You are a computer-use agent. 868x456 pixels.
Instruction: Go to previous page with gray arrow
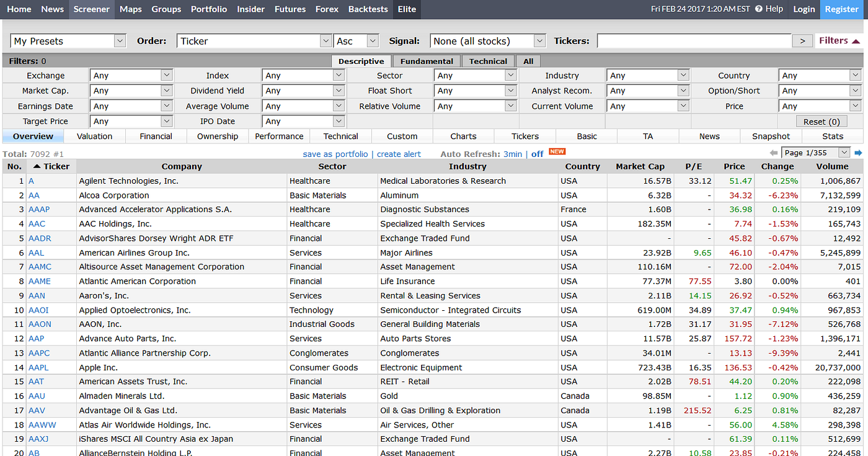(x=773, y=153)
